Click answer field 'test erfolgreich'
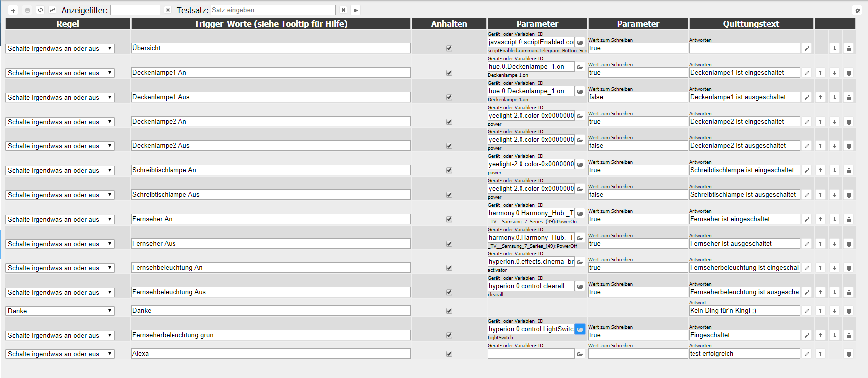The height and width of the screenshot is (378, 868). tap(744, 354)
